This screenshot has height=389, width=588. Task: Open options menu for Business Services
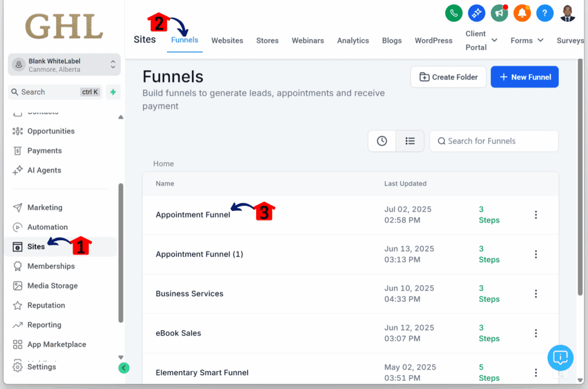[536, 294]
